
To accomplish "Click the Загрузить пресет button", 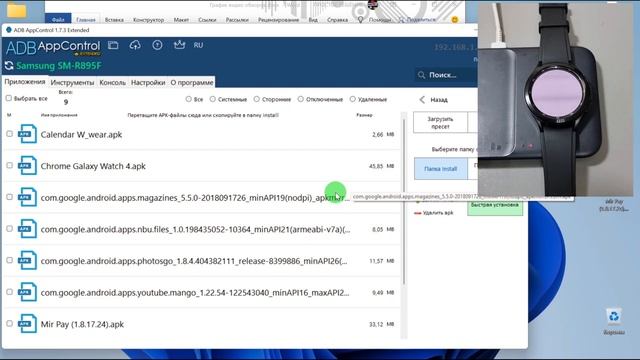I will (440, 123).
